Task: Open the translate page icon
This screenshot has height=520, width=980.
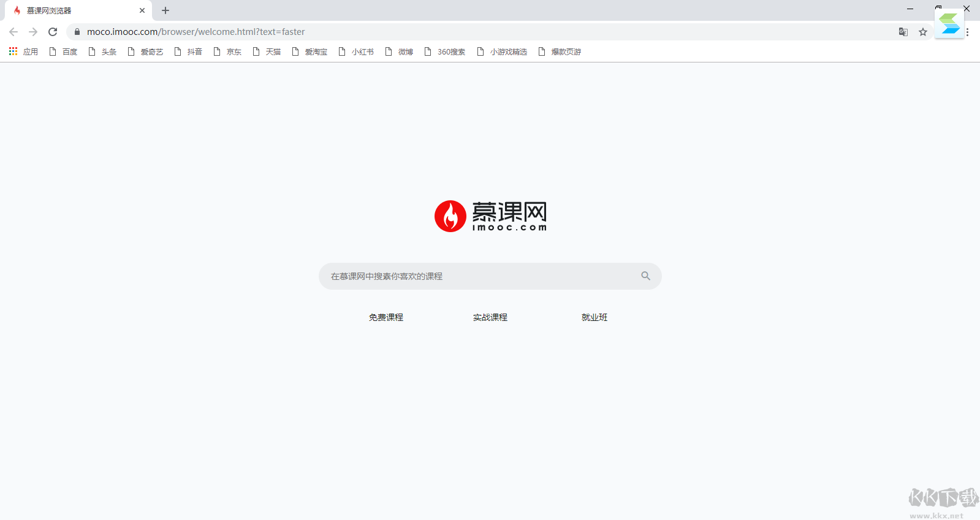Action: pyautogui.click(x=903, y=32)
